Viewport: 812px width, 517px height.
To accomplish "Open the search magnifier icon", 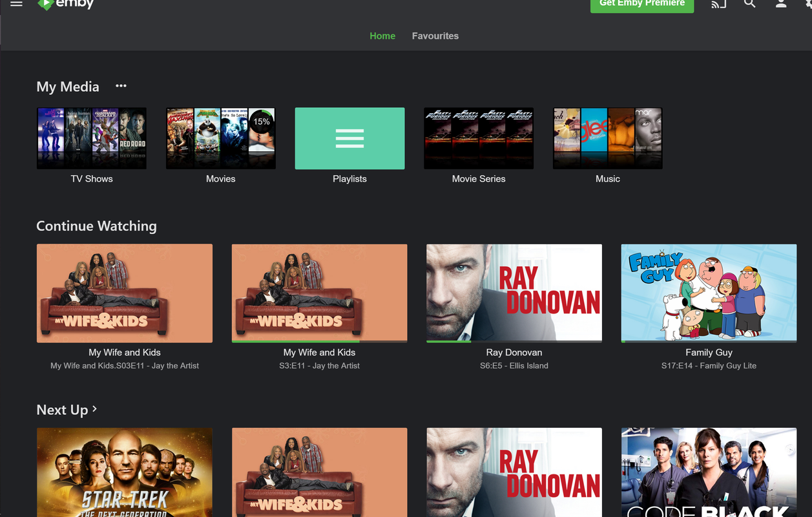I will click(x=749, y=4).
